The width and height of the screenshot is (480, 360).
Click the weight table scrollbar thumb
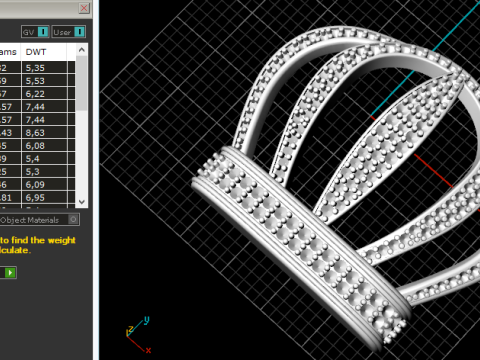(x=81, y=83)
